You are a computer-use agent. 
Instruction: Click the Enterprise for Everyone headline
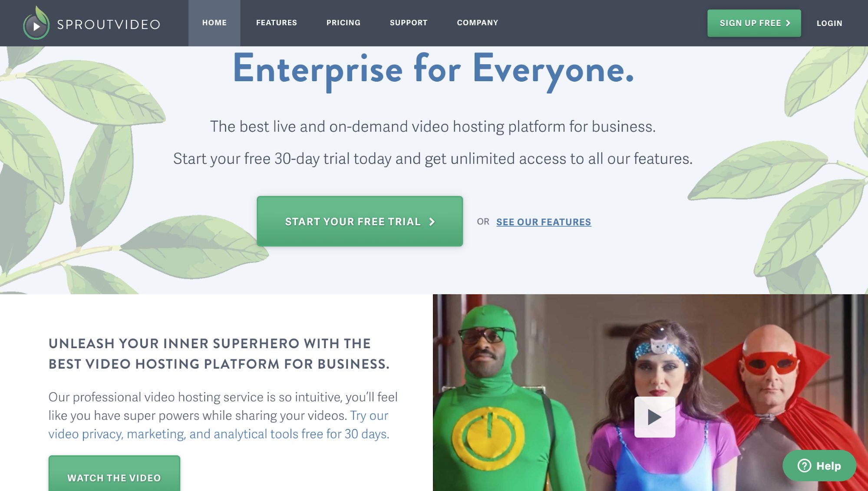(433, 69)
